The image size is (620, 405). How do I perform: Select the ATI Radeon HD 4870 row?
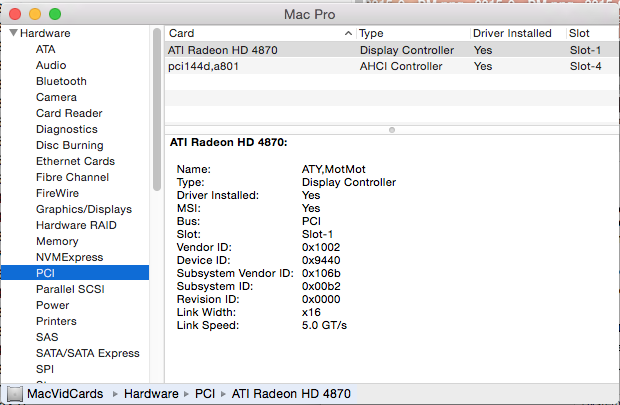click(392, 50)
